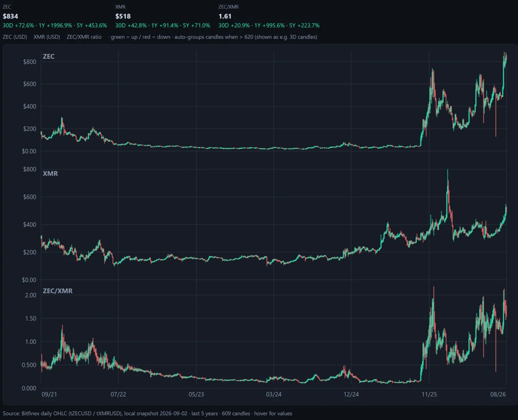Click ZEC's 1Y +1996.9% change figure

click(55, 26)
